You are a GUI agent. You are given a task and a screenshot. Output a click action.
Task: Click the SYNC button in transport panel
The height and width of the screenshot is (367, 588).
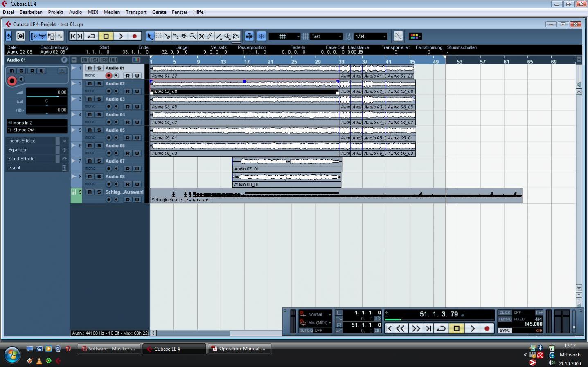pos(505,330)
